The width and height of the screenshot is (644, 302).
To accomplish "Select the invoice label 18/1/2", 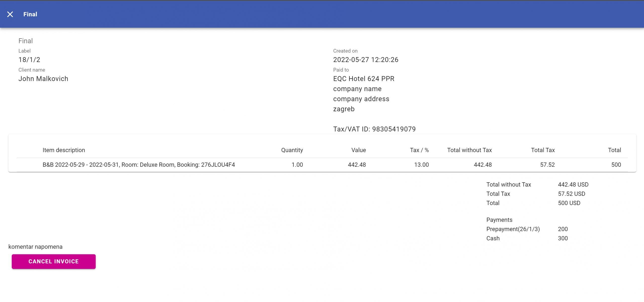I will coord(29,60).
